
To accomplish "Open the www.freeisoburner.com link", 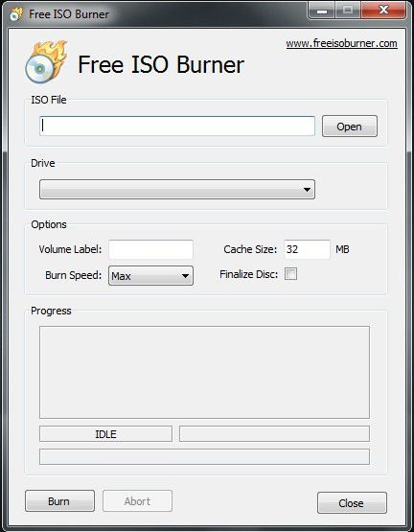I will [341, 44].
